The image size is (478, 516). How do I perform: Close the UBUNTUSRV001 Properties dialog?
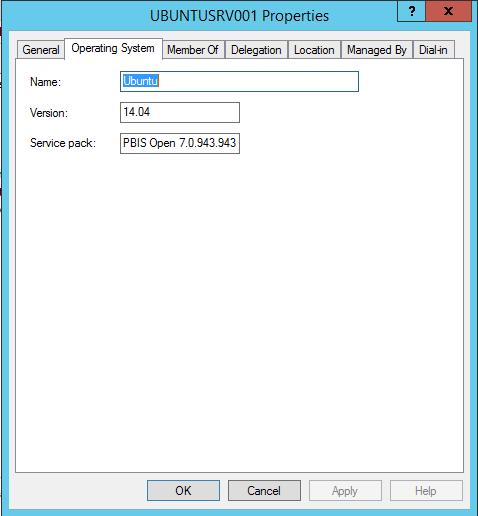pyautogui.click(x=449, y=12)
